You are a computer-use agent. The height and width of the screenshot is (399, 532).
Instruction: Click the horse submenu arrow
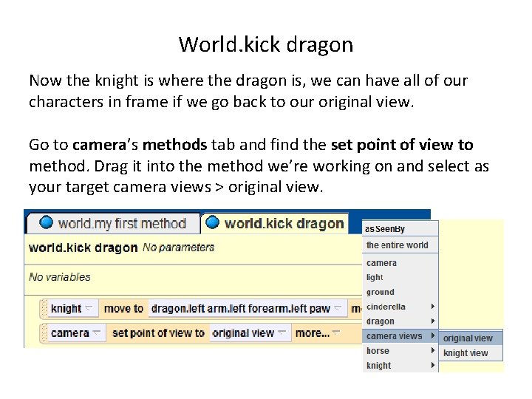pos(432,350)
